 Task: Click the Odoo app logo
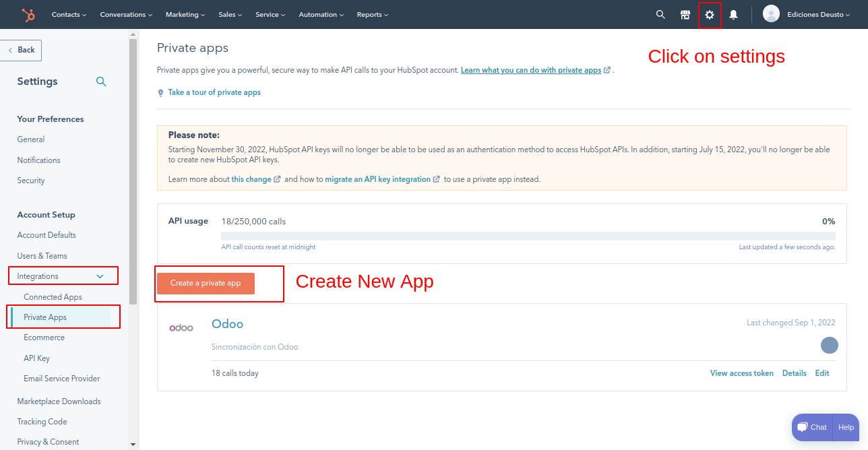(181, 327)
